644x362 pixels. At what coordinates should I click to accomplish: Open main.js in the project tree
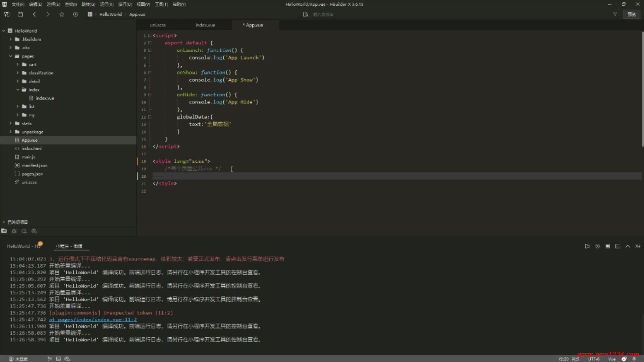point(28,157)
